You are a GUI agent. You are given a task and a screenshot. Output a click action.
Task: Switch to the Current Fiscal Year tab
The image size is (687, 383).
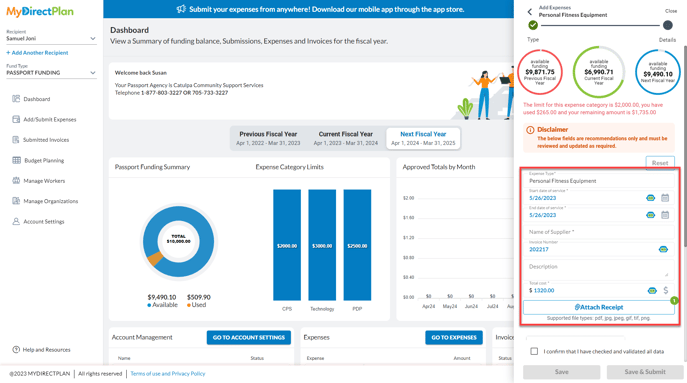tap(345, 138)
